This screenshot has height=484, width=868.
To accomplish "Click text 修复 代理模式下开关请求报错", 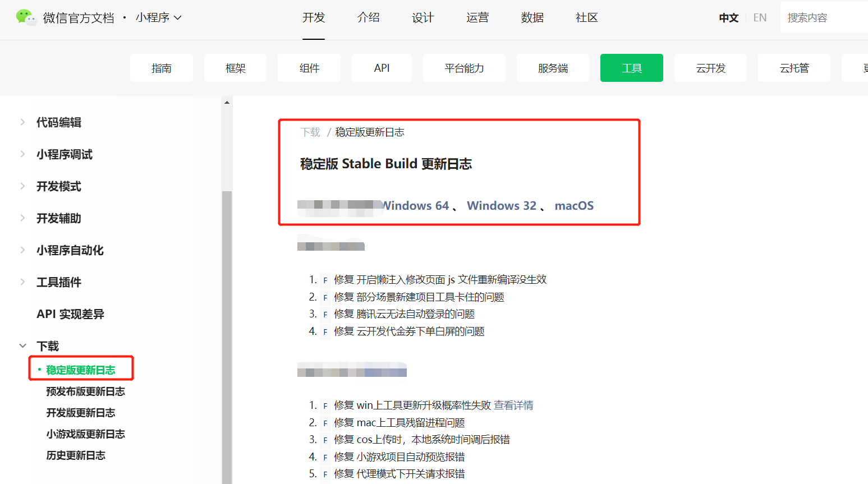I will [399, 474].
